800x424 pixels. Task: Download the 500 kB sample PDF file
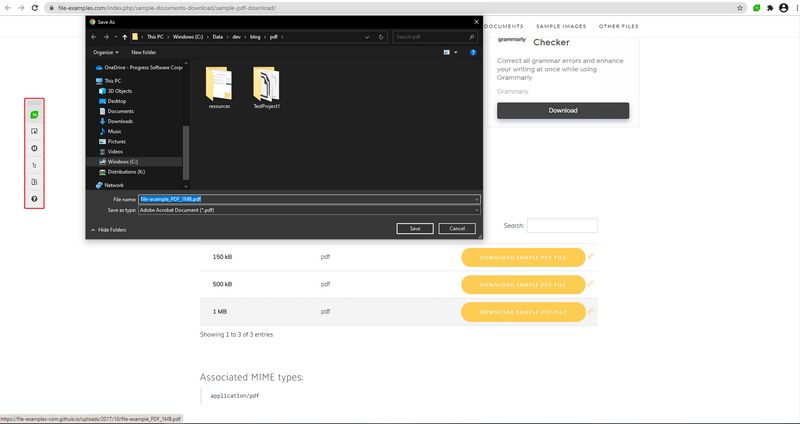(x=523, y=285)
